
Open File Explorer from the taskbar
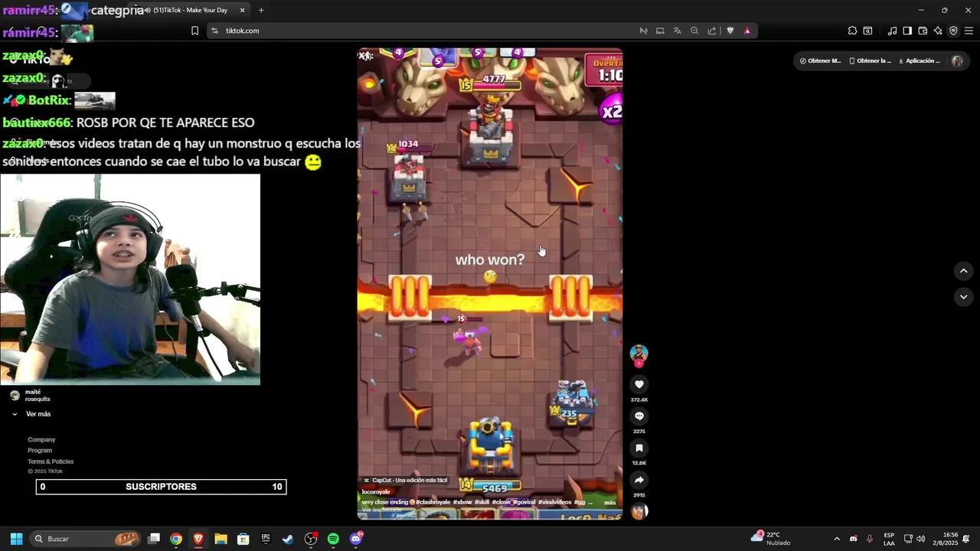tap(220, 539)
